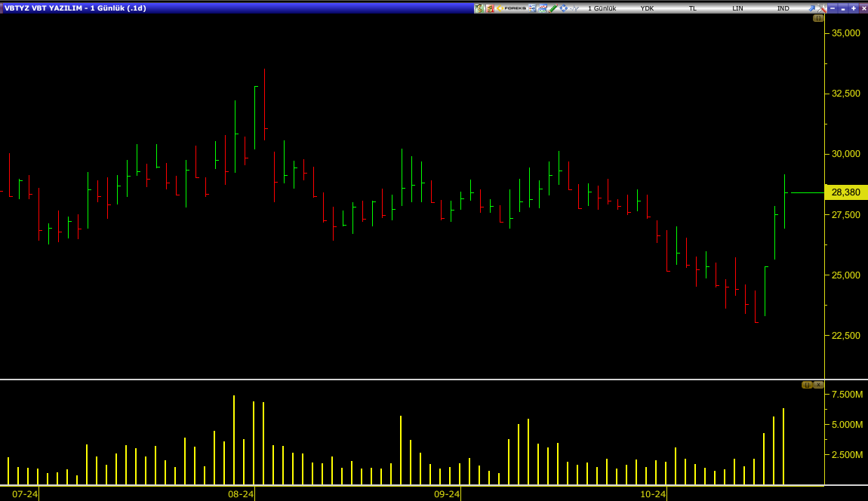Toggle the LIN linear scale option
Image resolution: width=868 pixels, height=501 pixels.
point(737,8)
